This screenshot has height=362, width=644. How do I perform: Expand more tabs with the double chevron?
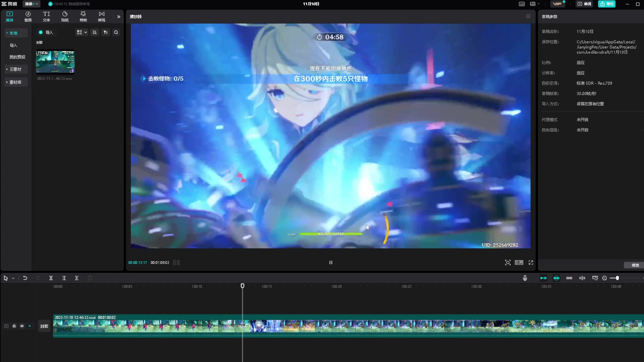118,17
